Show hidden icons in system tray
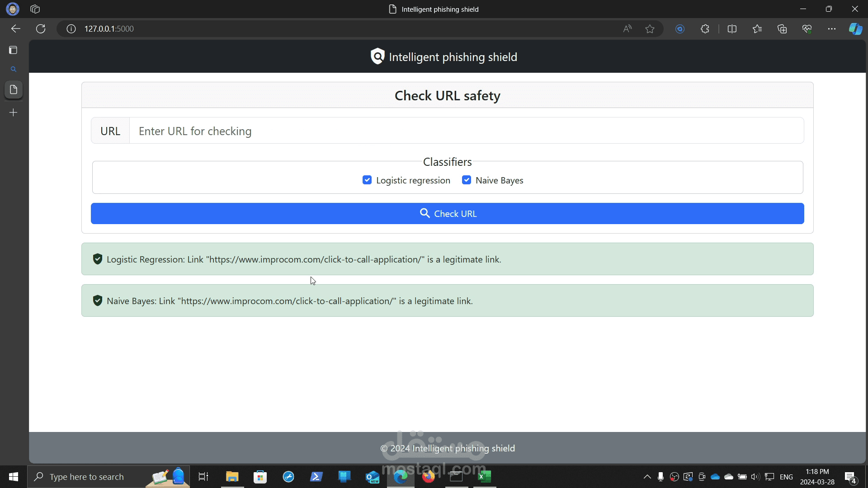 [647, 477]
